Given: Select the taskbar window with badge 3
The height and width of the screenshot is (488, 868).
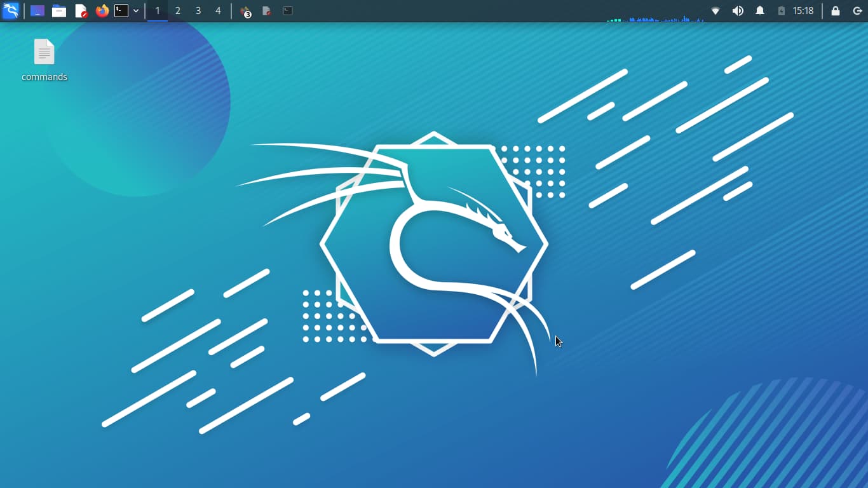Looking at the screenshot, I should point(245,11).
